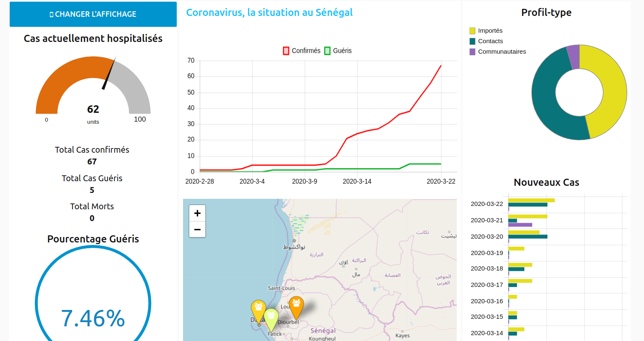Click the Importés legend label

click(490, 31)
